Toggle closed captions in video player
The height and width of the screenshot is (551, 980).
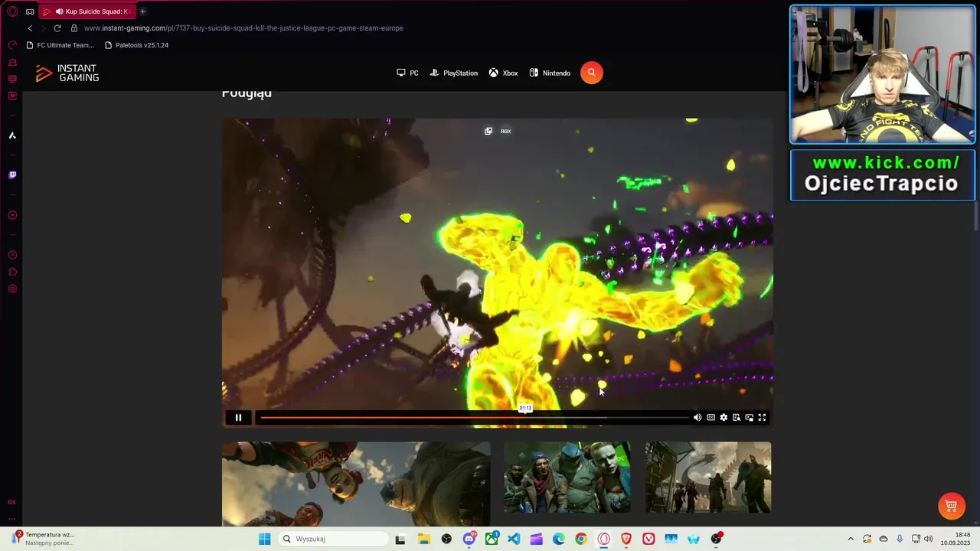pos(710,417)
